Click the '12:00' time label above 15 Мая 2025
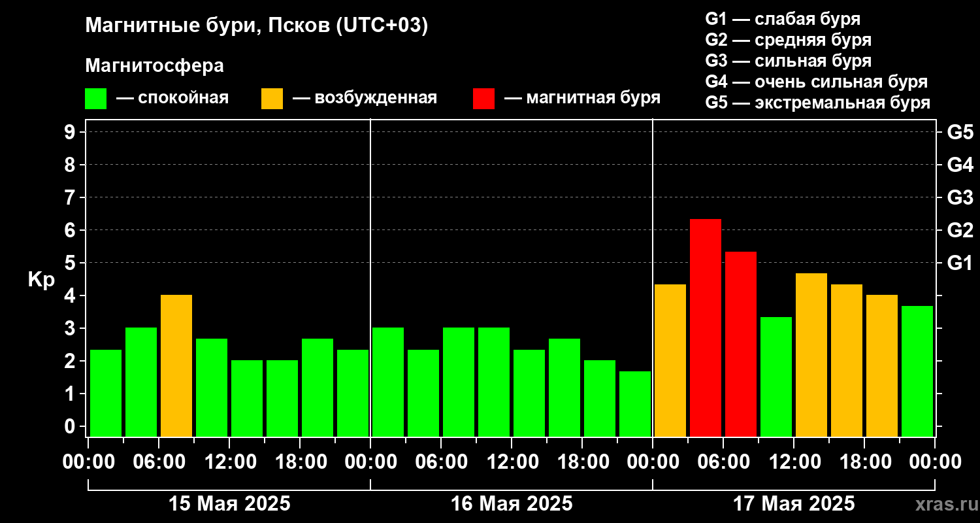 (229, 462)
